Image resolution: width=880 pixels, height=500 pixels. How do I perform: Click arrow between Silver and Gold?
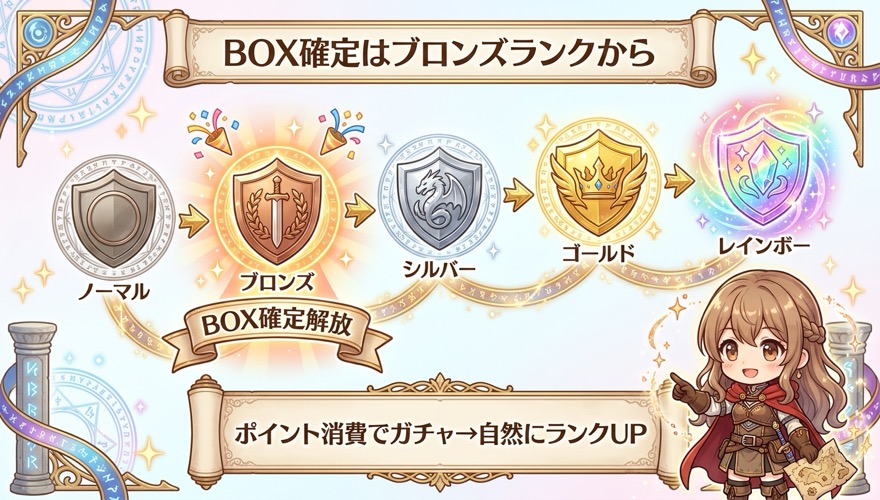517,195
